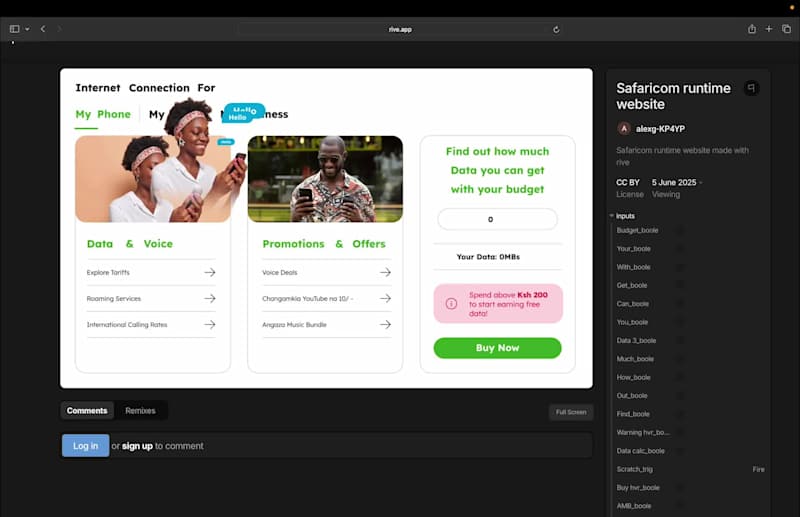Open the browser sidebar panel icon
Screen dimensions: 800x517
point(14,29)
